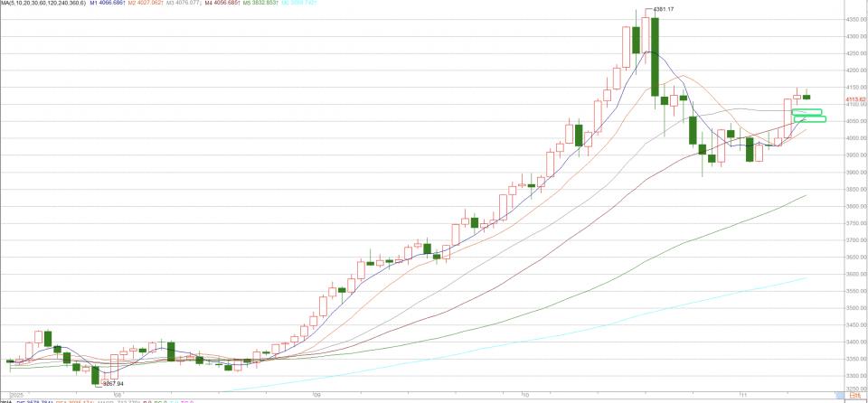
Task: Select the lower green rectangle annotation
Action: click(809, 119)
